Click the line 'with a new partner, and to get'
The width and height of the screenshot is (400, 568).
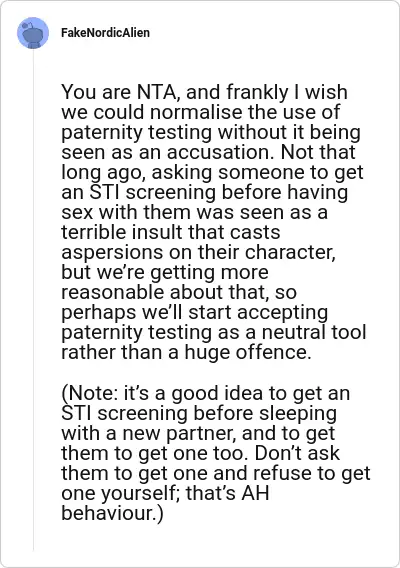[x=198, y=433]
